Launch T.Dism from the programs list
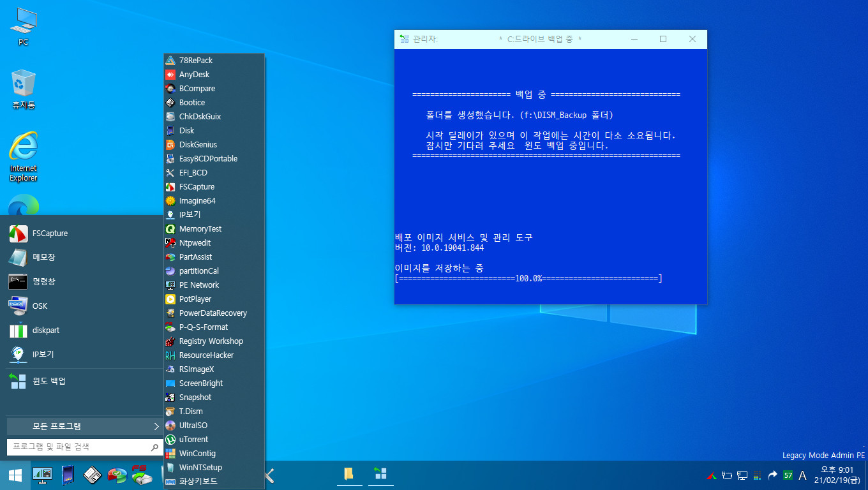 tap(214, 411)
